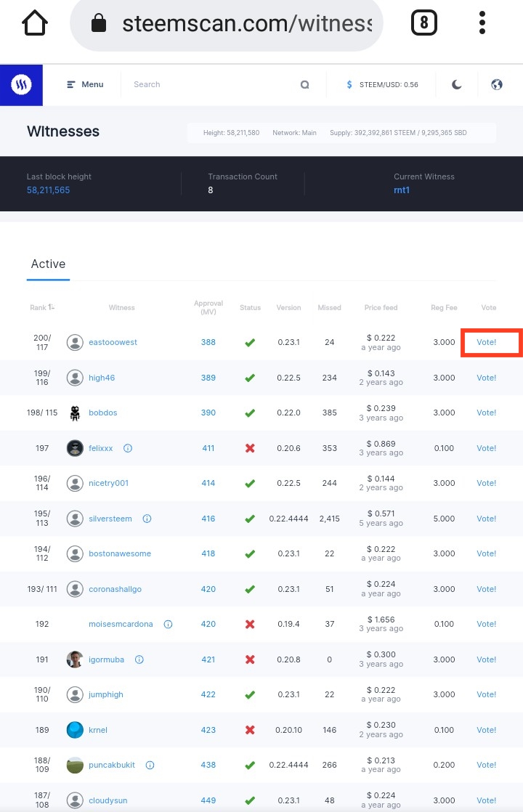Open the Menu navigation
This screenshot has width=523, height=812.
[85, 84]
